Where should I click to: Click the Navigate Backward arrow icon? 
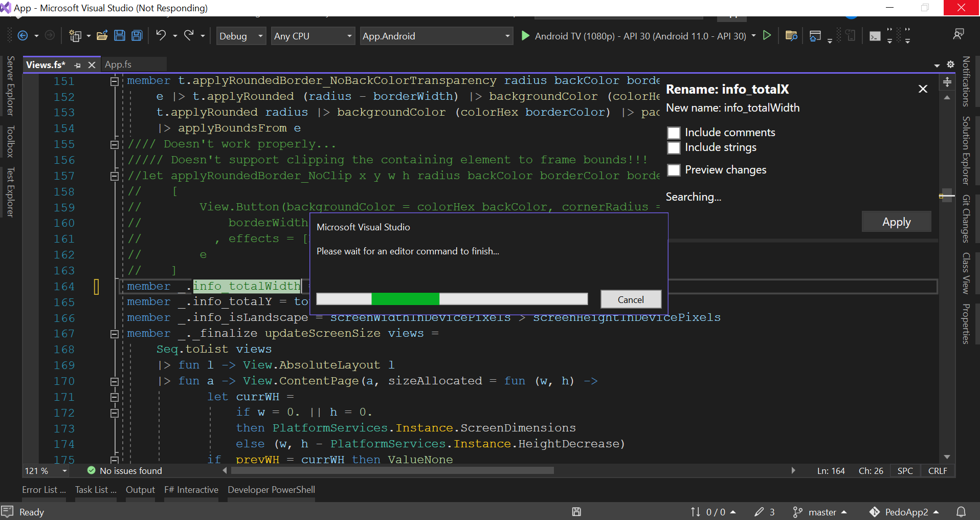coord(23,35)
